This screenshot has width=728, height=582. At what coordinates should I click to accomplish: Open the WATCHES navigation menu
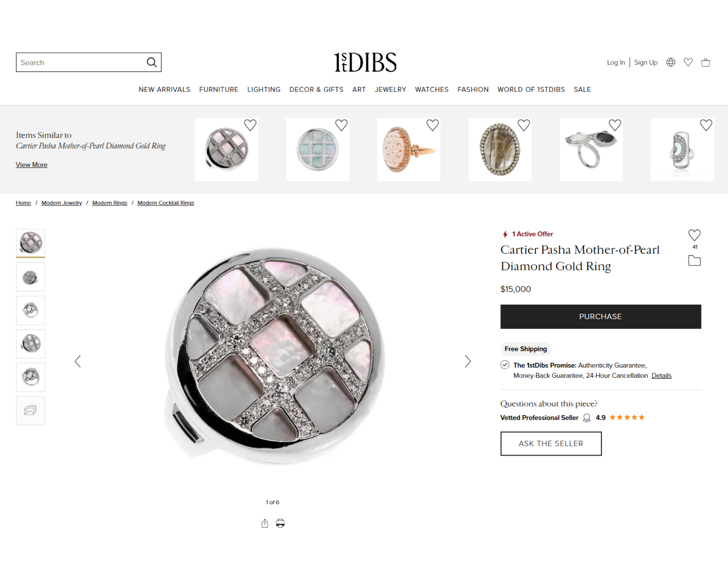(432, 90)
